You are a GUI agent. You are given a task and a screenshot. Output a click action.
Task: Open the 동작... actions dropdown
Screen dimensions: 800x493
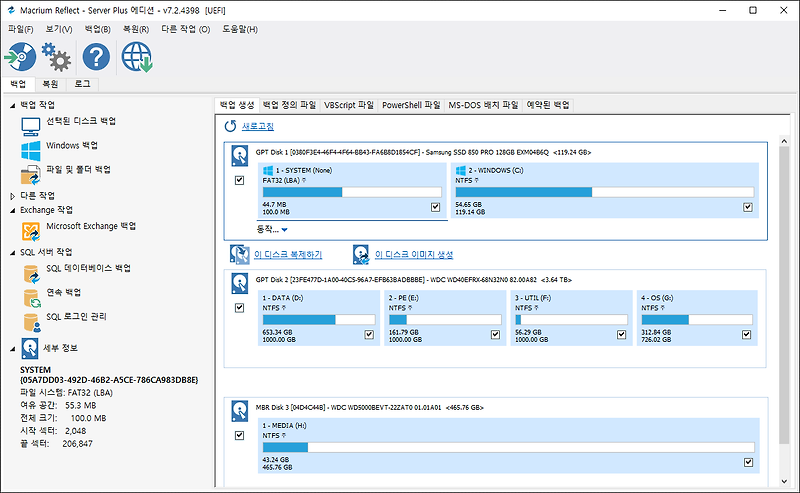point(272,230)
